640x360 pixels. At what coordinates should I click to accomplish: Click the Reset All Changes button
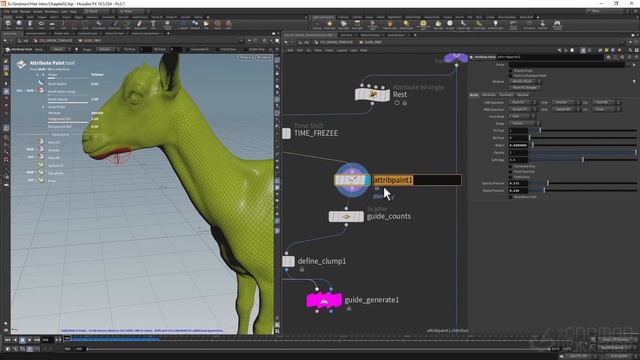(524, 87)
